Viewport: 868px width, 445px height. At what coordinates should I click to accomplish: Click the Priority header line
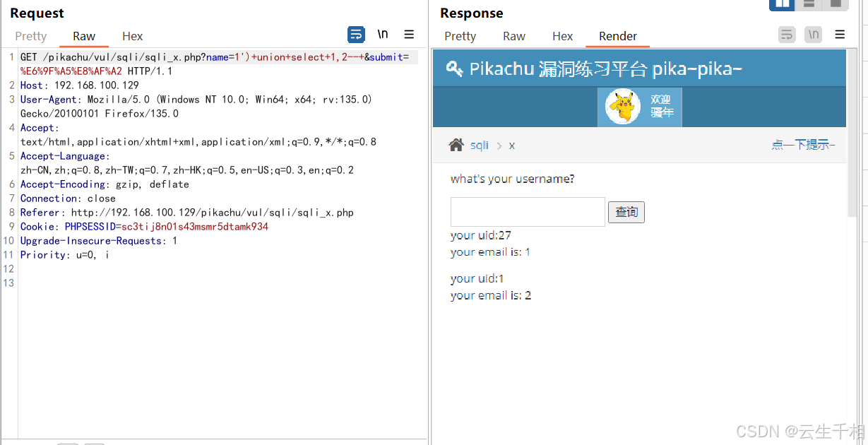(65, 255)
